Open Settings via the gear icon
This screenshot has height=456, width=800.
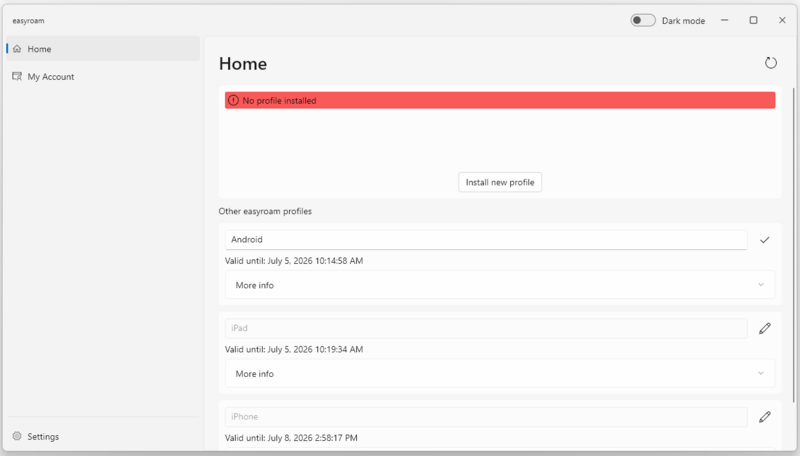click(x=17, y=437)
